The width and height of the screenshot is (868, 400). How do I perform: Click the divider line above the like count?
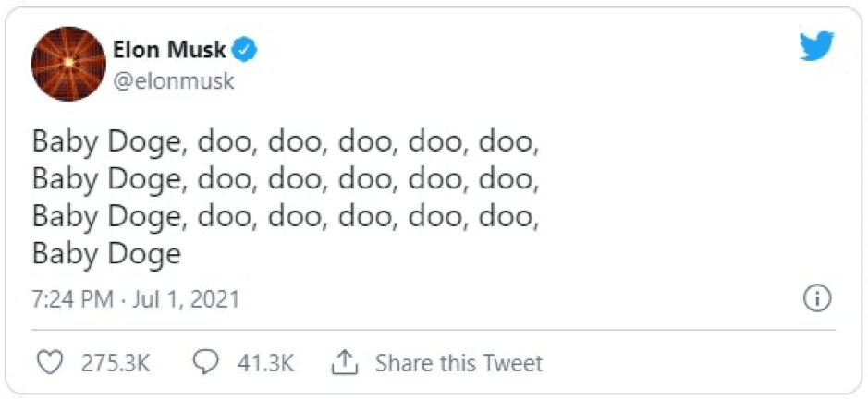pyautogui.click(x=434, y=330)
